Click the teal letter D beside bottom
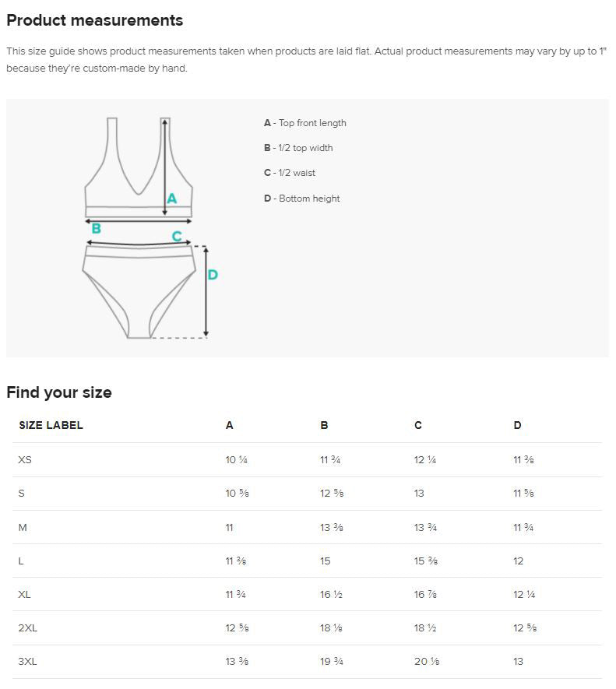616x689 pixels. point(213,275)
